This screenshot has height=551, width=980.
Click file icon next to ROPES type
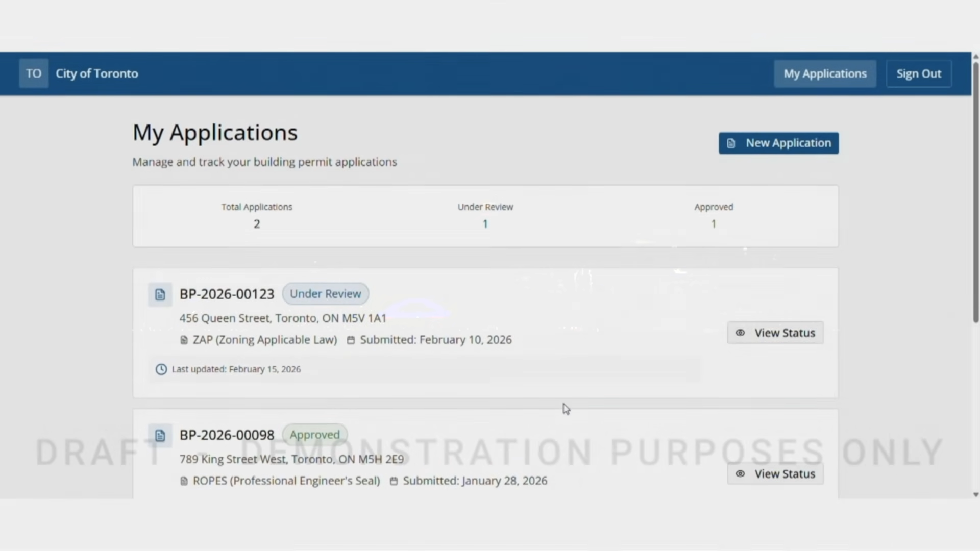[x=184, y=481]
